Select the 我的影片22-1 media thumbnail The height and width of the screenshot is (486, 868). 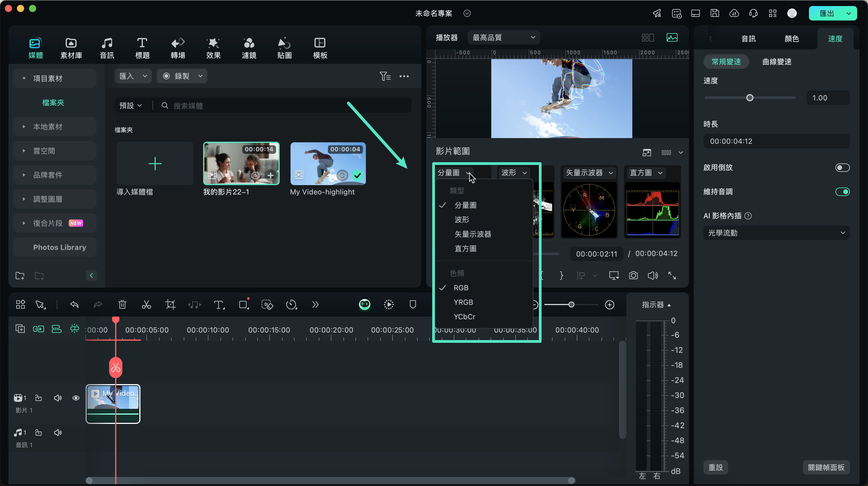[241, 163]
